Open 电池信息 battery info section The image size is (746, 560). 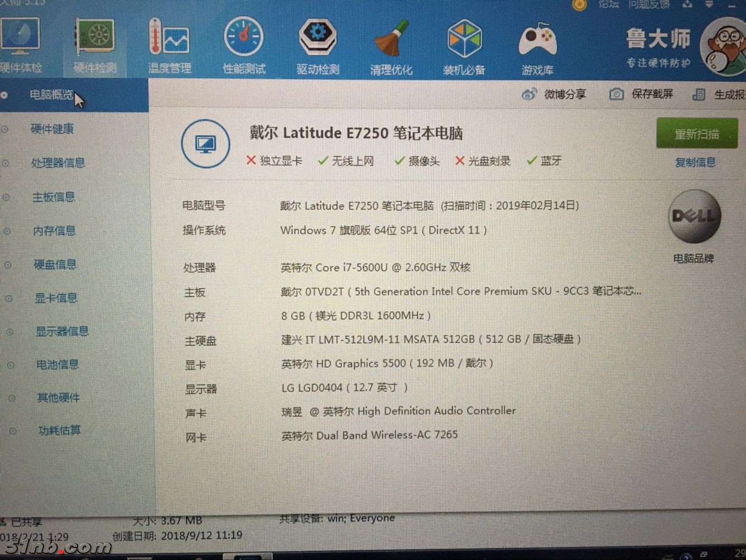coord(57,365)
